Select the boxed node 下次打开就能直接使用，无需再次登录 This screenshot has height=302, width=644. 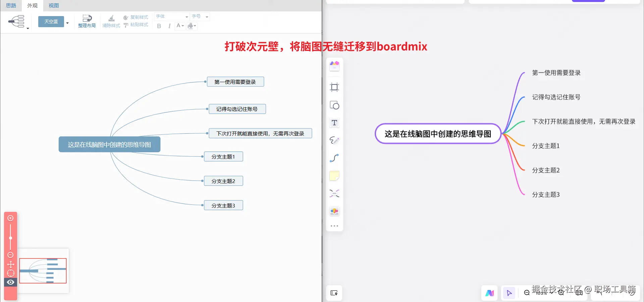click(x=260, y=133)
